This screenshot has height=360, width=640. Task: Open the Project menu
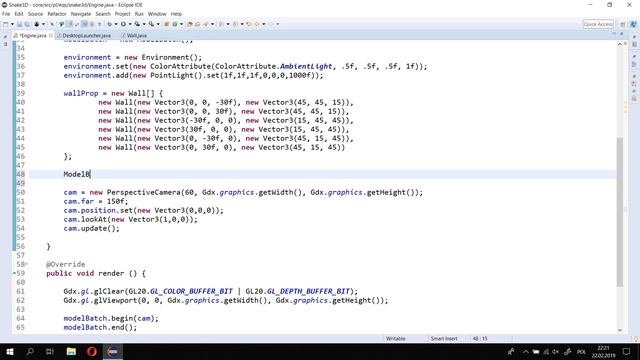pos(122,14)
